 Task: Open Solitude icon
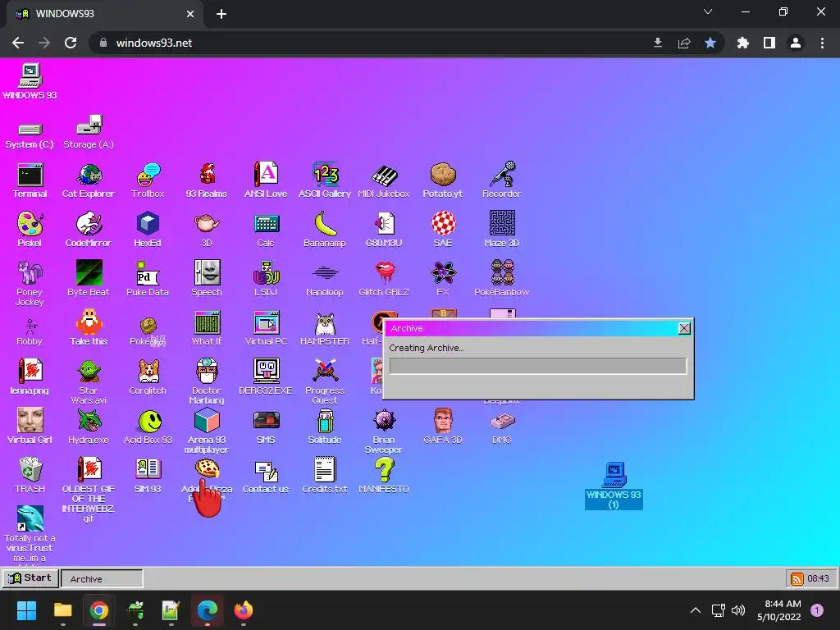[x=325, y=427]
